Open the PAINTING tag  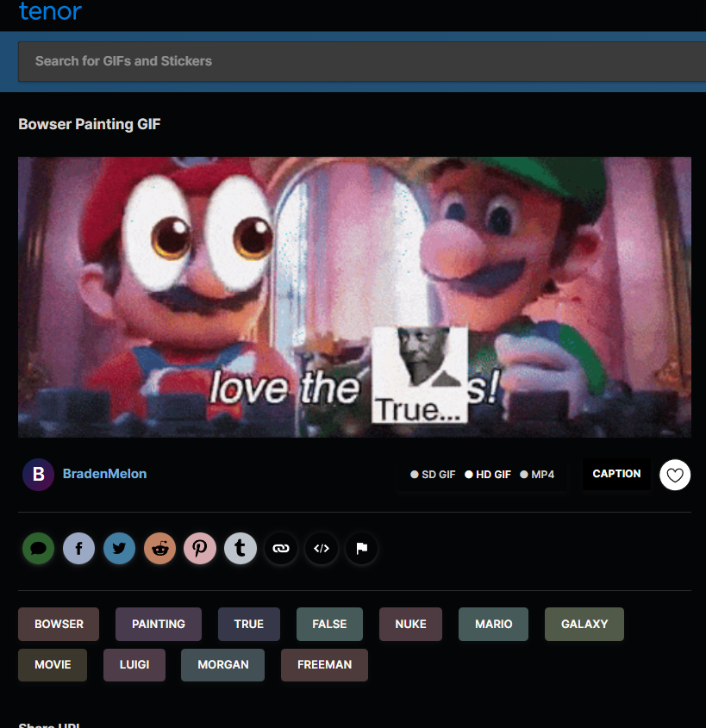(x=159, y=624)
